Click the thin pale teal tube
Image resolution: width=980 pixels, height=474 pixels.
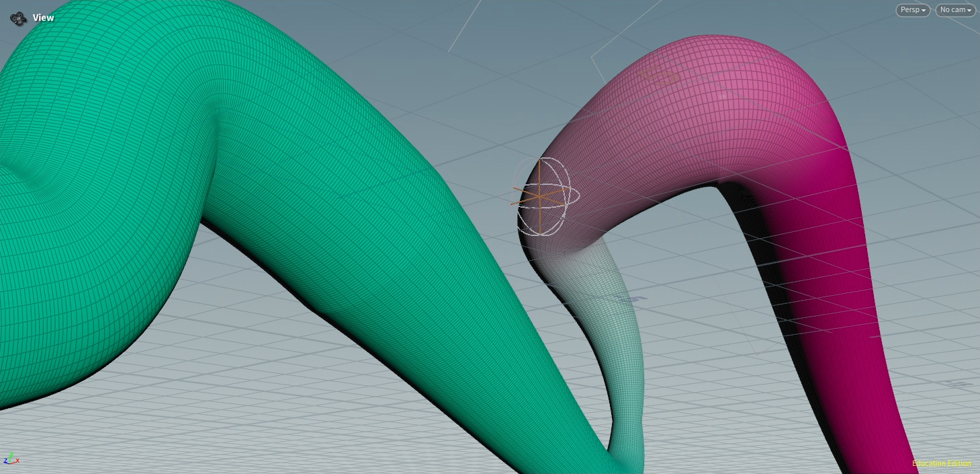point(627,377)
